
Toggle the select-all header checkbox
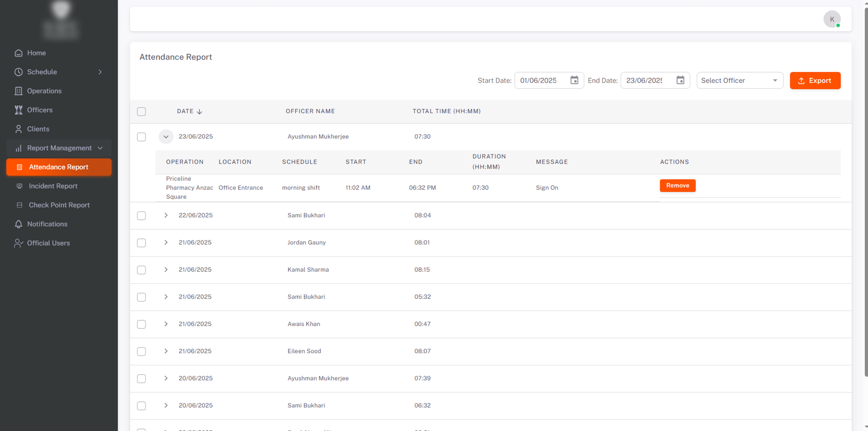(x=141, y=112)
